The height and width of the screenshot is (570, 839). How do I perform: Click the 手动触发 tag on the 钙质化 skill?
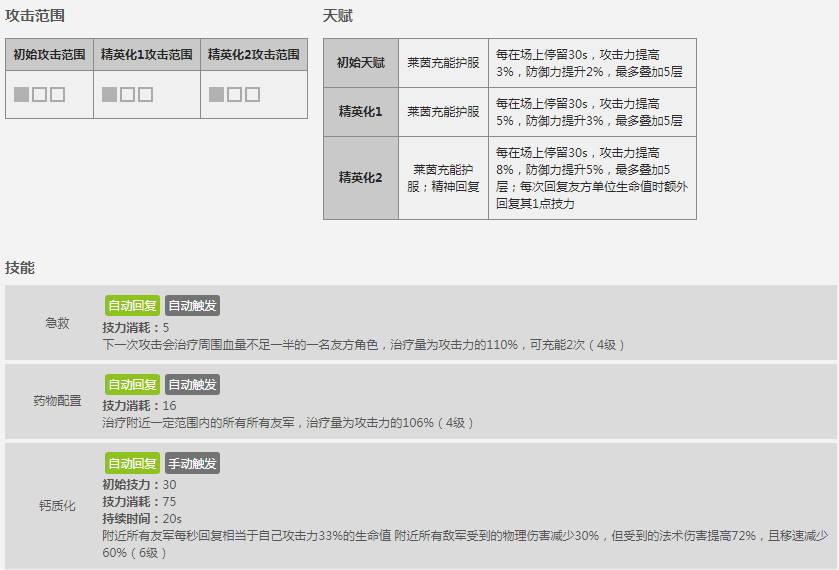192,463
